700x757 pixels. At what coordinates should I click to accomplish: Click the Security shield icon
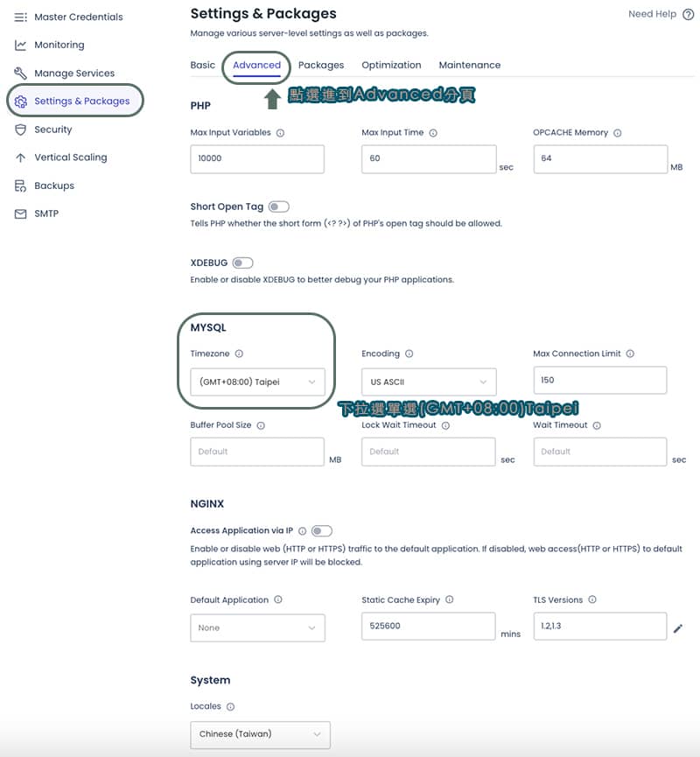click(x=20, y=130)
